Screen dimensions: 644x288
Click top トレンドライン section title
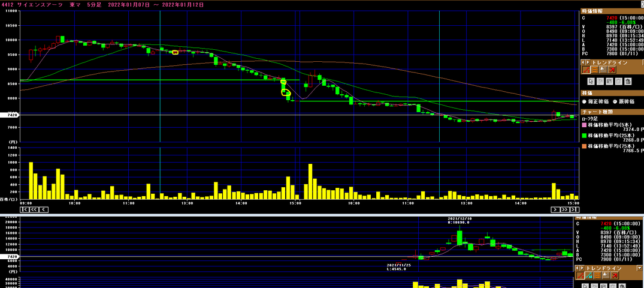609,62
